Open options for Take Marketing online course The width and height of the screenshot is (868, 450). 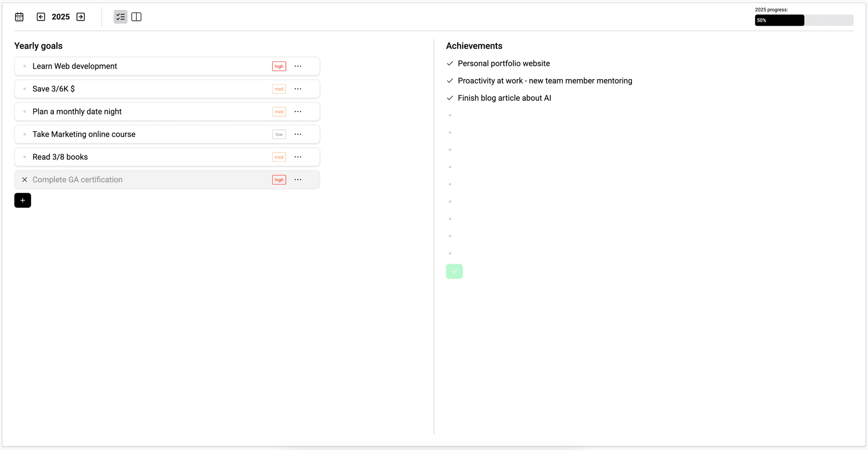point(297,134)
